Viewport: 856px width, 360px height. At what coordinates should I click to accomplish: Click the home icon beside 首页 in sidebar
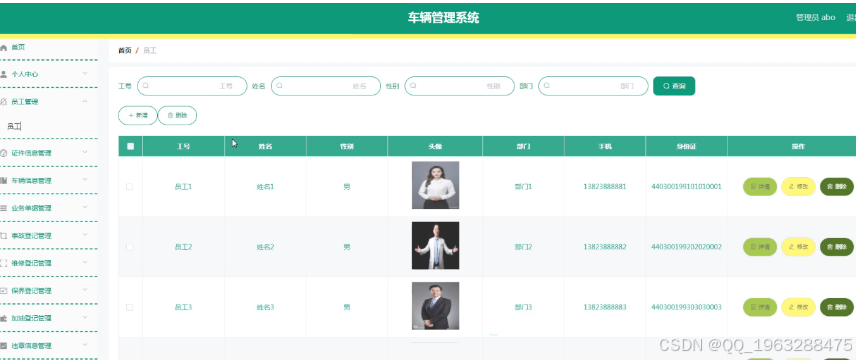3,48
